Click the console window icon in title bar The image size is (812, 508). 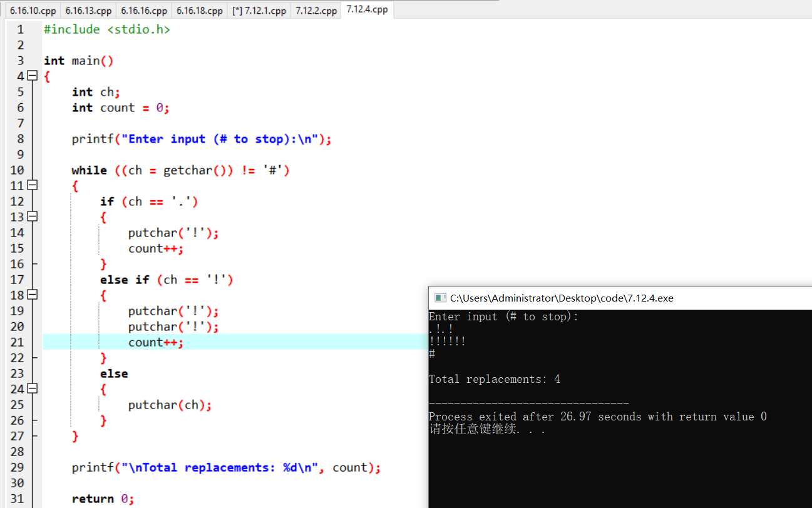coord(440,298)
